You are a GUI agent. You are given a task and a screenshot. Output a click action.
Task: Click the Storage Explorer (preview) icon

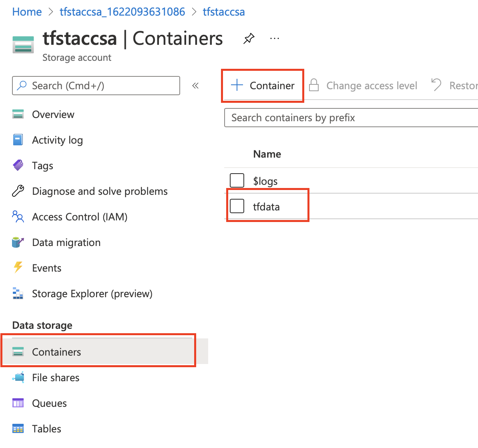(x=18, y=294)
